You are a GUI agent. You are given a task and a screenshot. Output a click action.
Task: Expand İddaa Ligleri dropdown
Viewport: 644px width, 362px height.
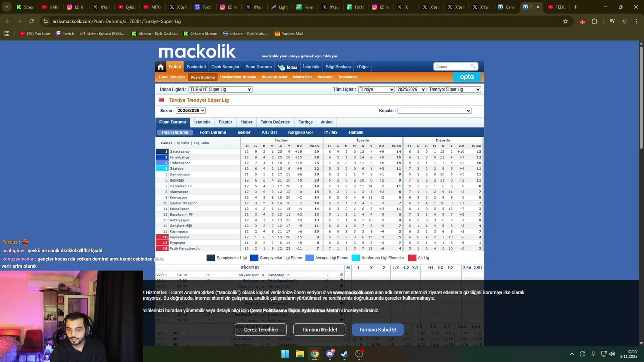click(220, 89)
